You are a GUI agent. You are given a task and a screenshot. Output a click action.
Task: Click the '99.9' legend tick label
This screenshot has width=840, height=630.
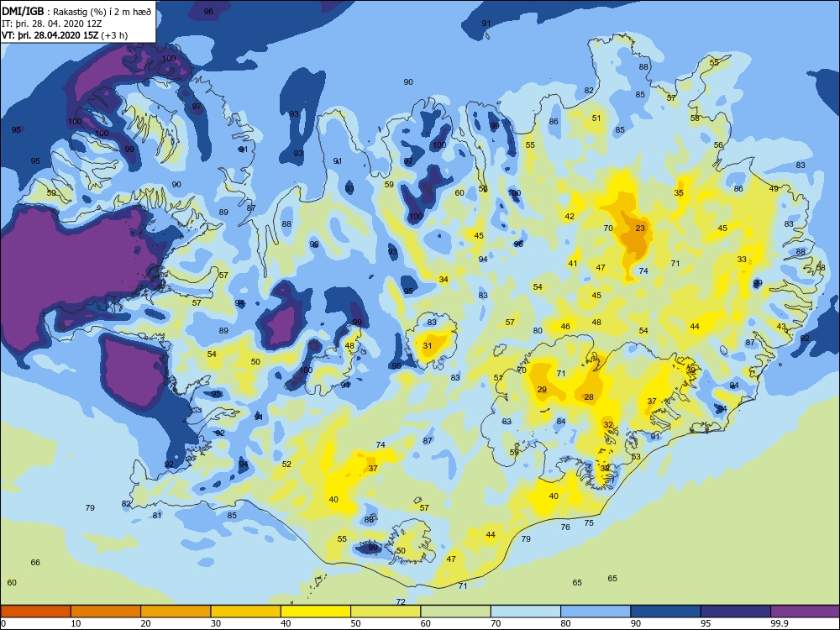coord(779,623)
